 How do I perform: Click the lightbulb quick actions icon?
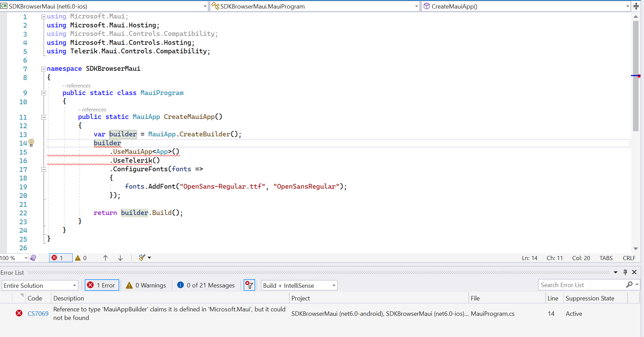31,143
